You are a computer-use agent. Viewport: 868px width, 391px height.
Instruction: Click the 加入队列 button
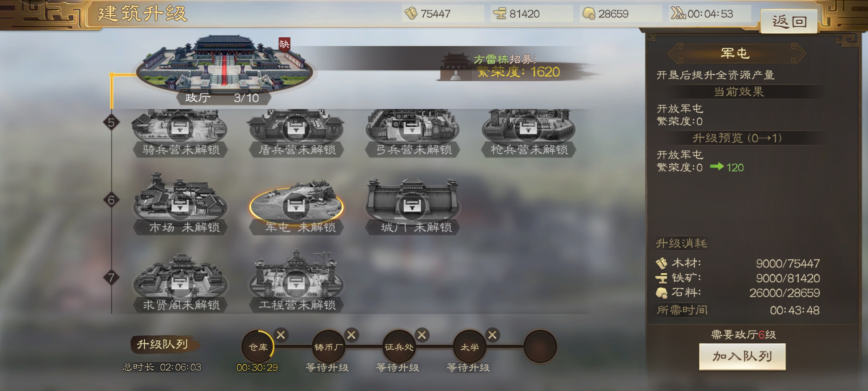pos(742,357)
